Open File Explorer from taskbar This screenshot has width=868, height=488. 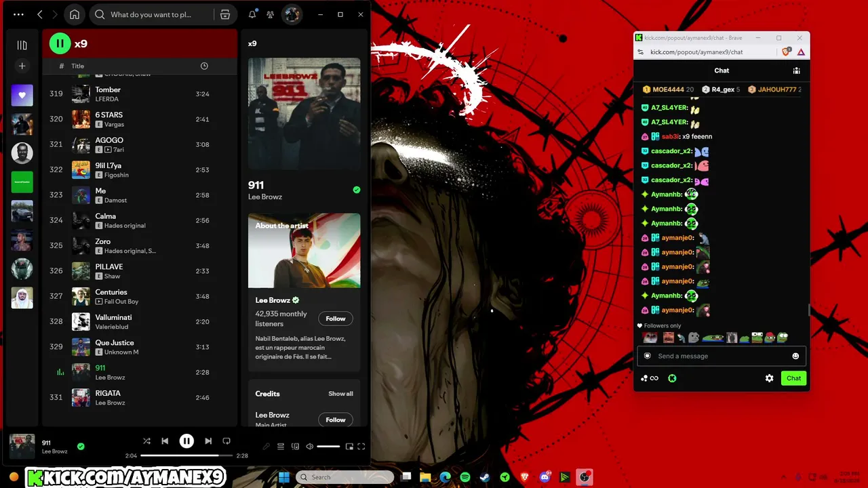point(425,477)
